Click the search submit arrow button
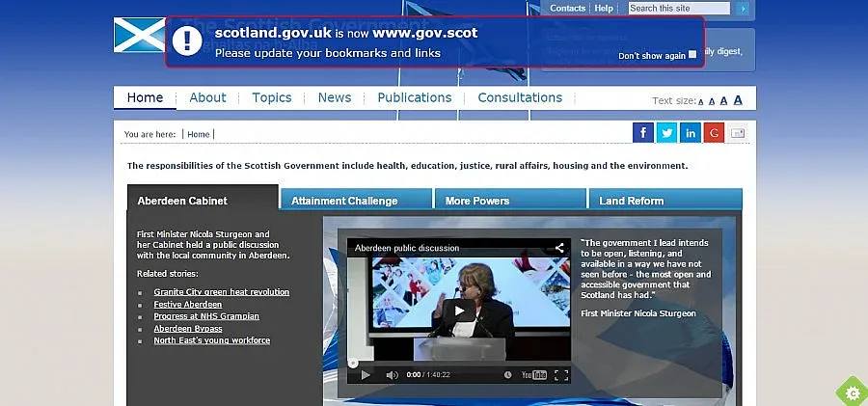 coord(743,9)
